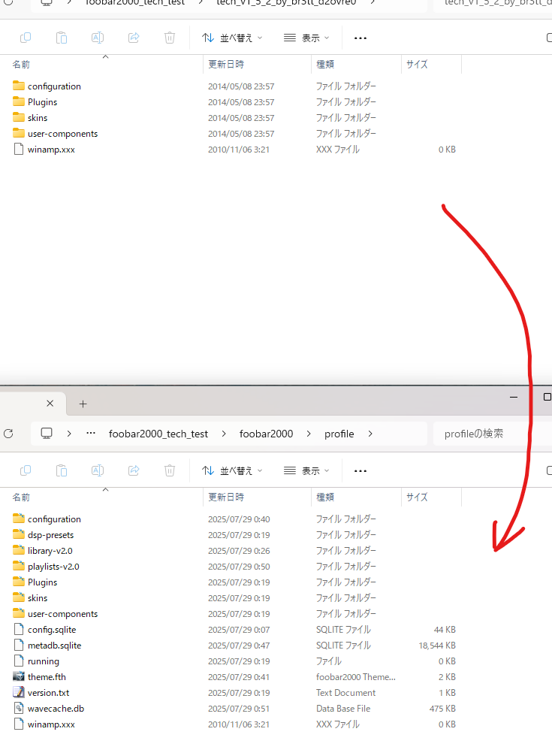Sort by 更新日時 column in upper window
This screenshot has height=756, width=552.
click(x=226, y=64)
